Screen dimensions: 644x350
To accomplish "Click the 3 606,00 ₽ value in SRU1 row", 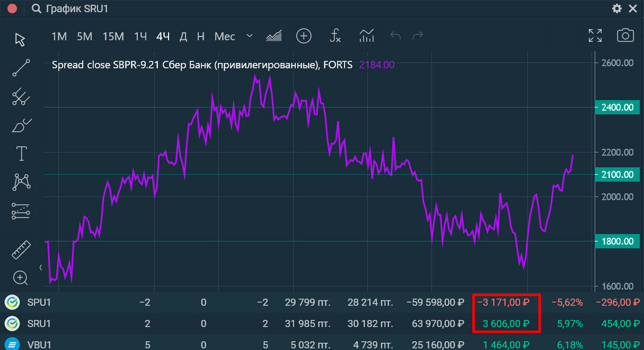I will pyautogui.click(x=507, y=324).
